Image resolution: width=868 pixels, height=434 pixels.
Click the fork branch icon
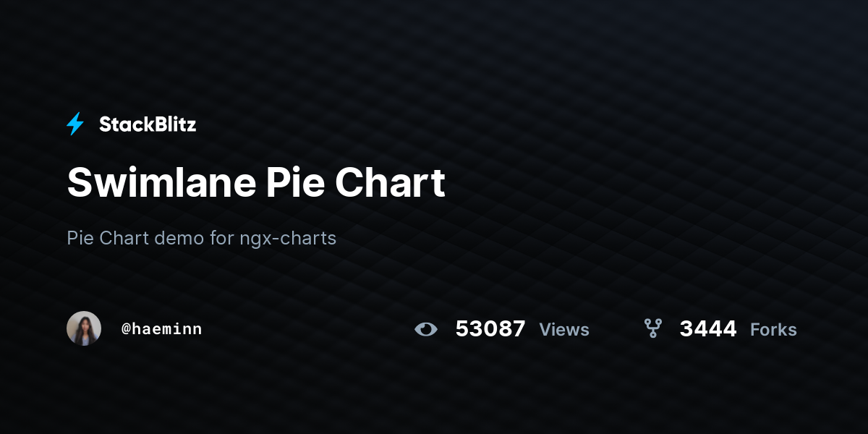click(x=653, y=329)
